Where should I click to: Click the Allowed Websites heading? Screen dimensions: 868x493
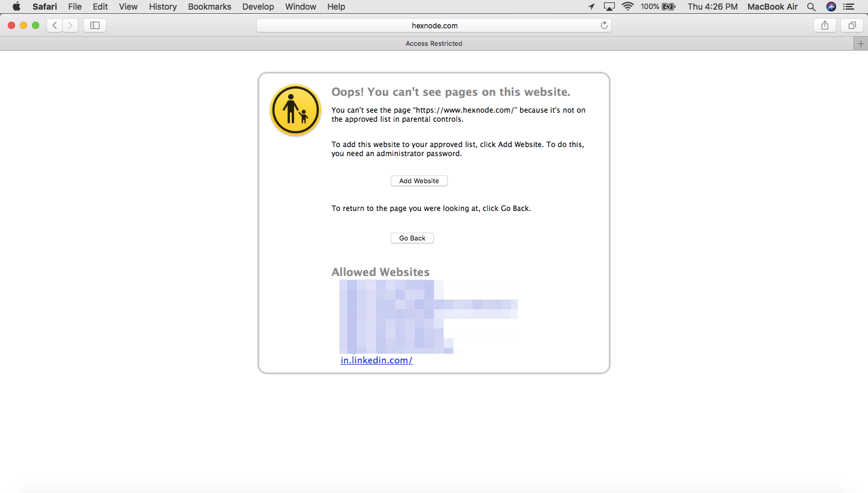coord(380,272)
